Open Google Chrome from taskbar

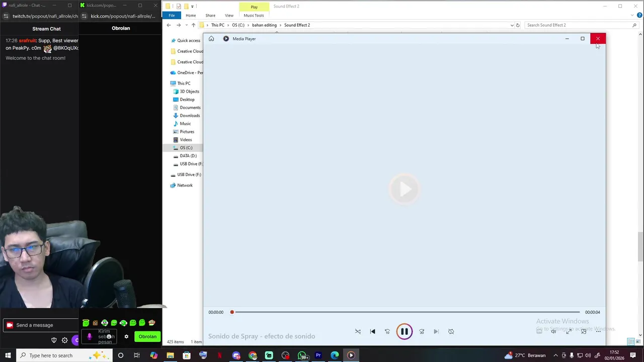(253, 355)
